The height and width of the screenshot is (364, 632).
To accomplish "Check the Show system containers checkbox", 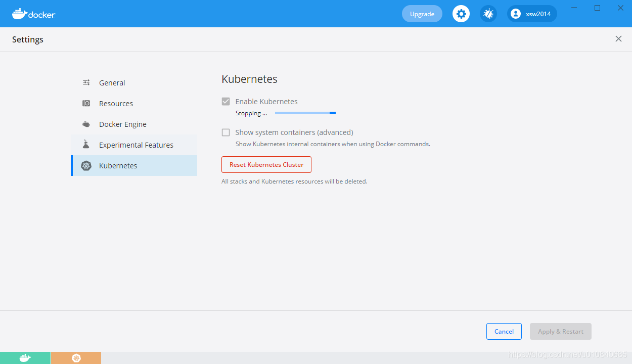I will [226, 132].
